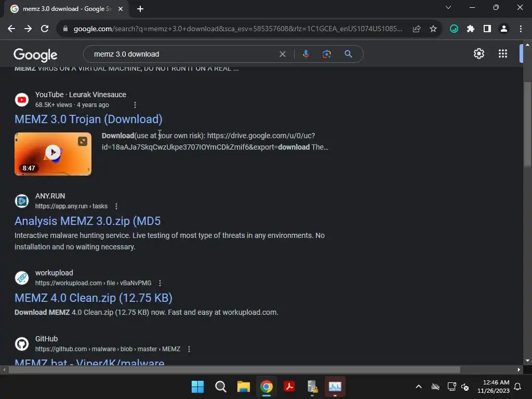Open Google quick settings gear

tap(478, 54)
